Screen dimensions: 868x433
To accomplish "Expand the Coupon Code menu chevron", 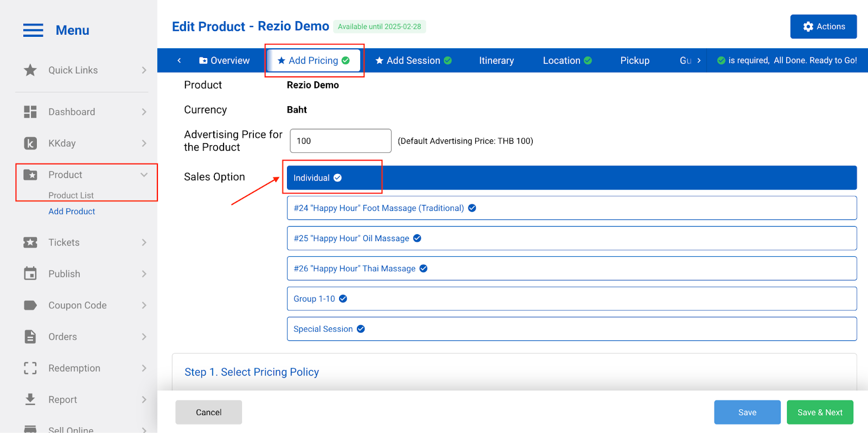I will coord(144,305).
